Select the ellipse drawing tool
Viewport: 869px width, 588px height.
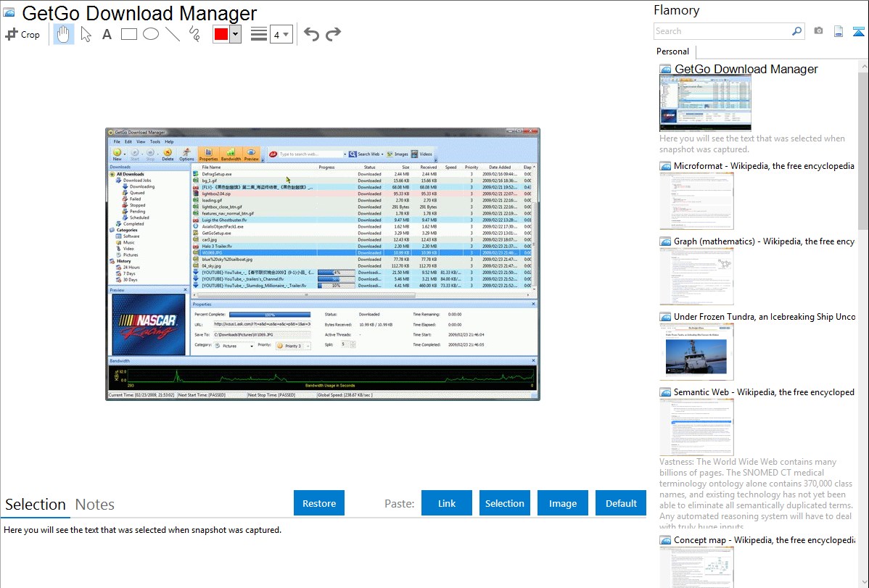(x=151, y=34)
